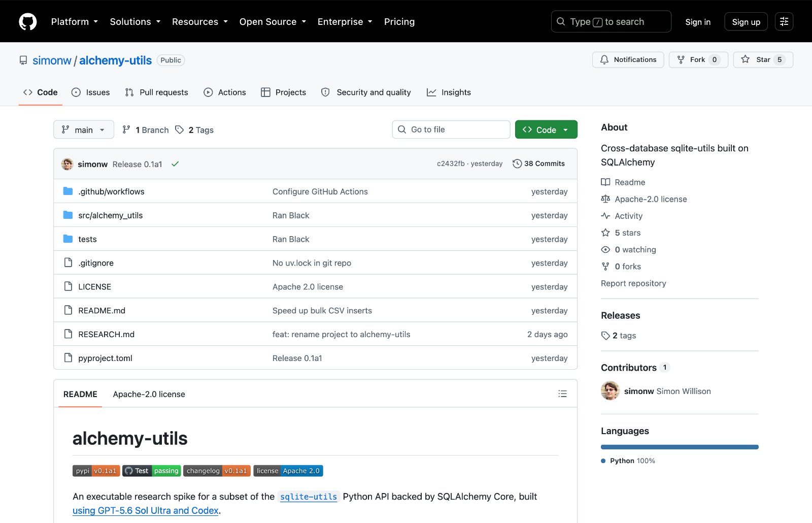Switch to the Pull requests tab

point(157,92)
